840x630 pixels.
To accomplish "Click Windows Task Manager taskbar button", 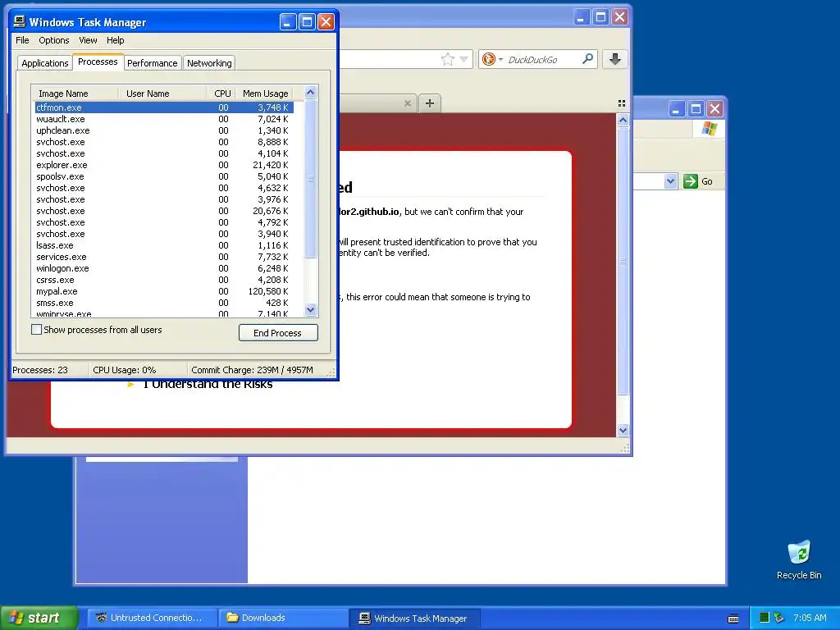I will (413, 618).
